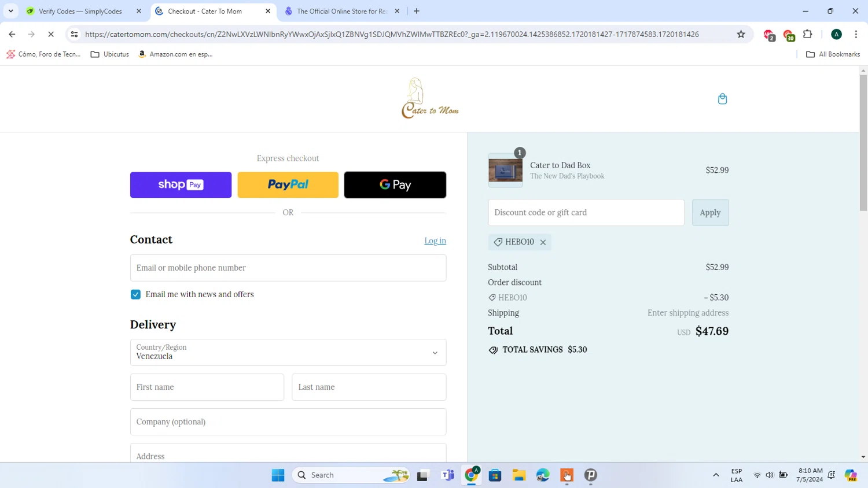Open the Cómo, Foro de Tecn bookmark
The image size is (868, 488).
coord(43,54)
